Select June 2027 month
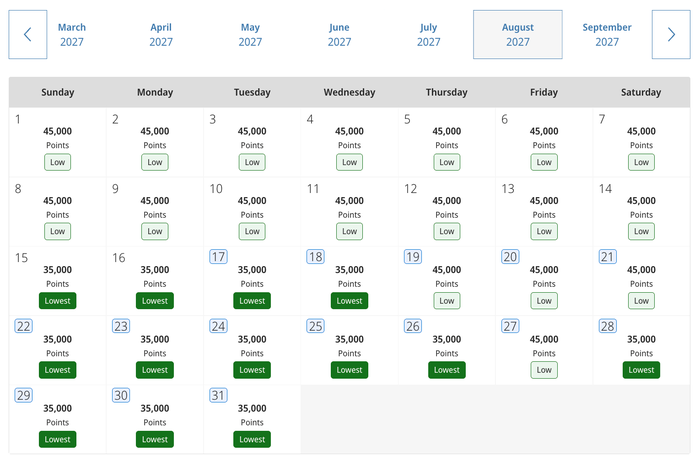 pos(340,34)
